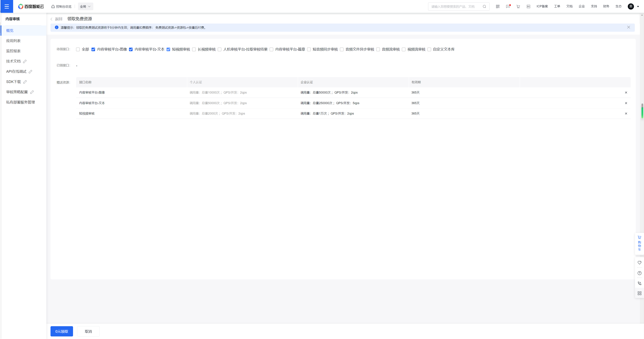Remove the 内容审核平台-图像 row
Viewport: 644px width, 339px height.
click(626, 93)
